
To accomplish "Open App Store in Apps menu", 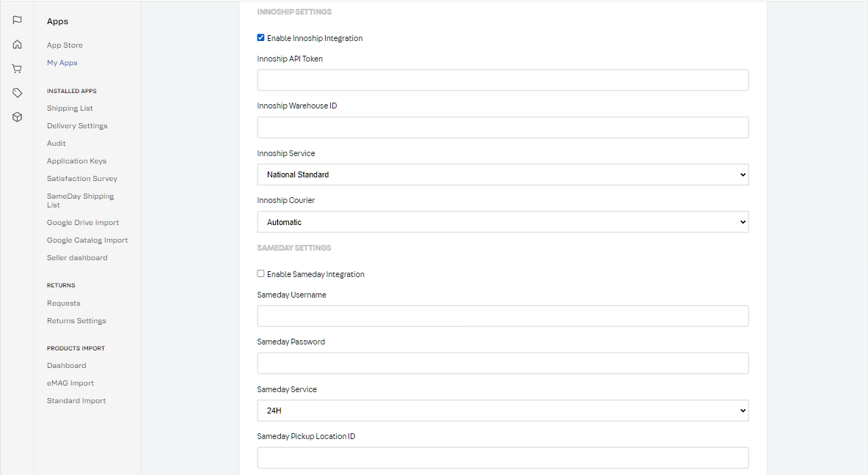I will (65, 45).
